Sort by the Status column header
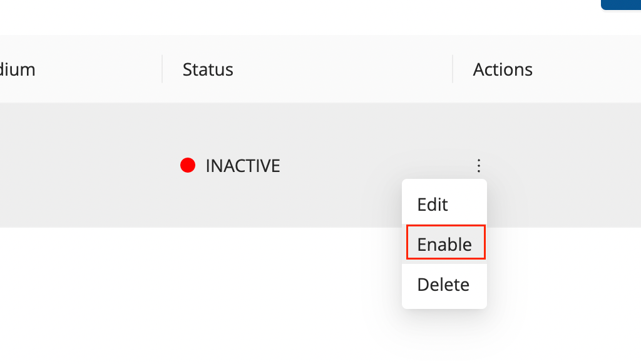This screenshot has height=364, width=641. (x=208, y=69)
